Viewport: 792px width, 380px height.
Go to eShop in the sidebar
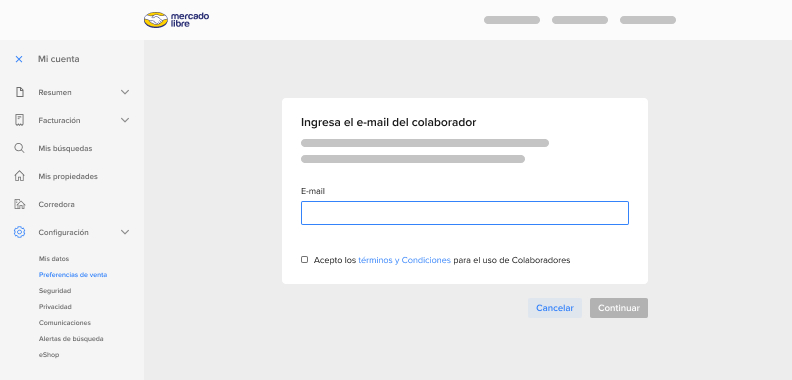pyautogui.click(x=49, y=355)
